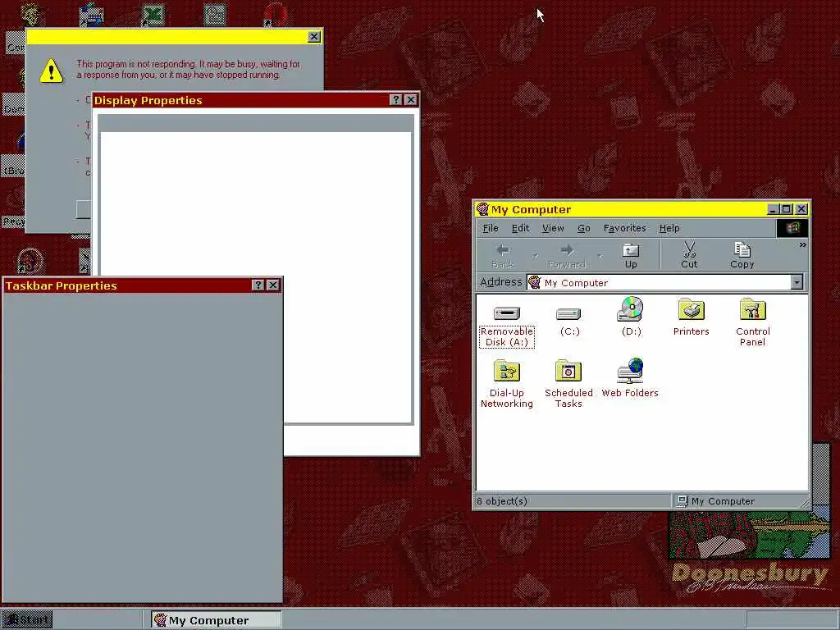
Task: Close the not-responding warning dialog
Action: coord(314,36)
